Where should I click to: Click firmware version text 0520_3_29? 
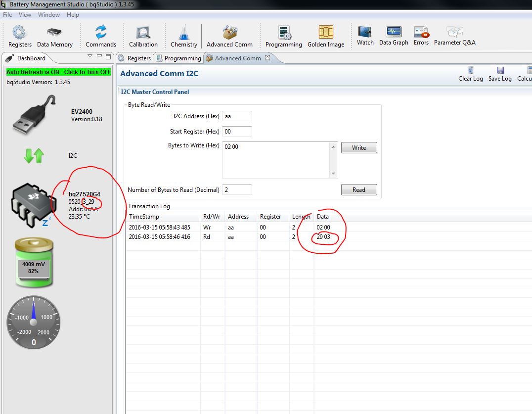click(x=82, y=202)
